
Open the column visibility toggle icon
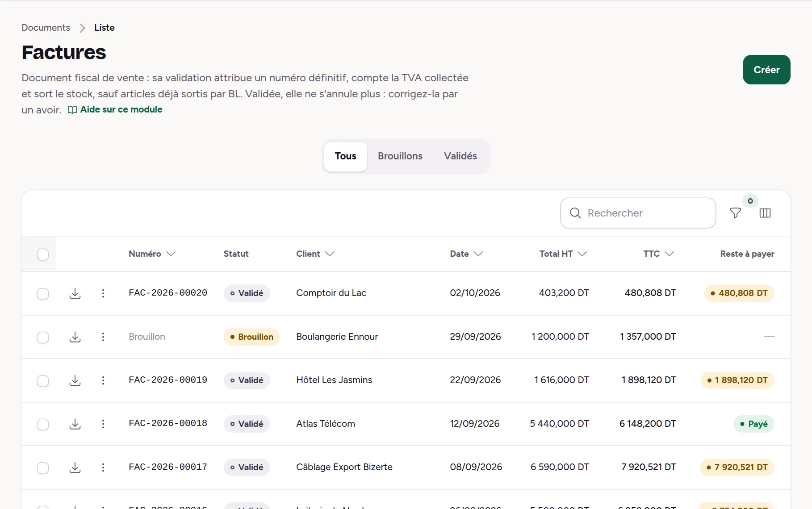[x=765, y=213]
